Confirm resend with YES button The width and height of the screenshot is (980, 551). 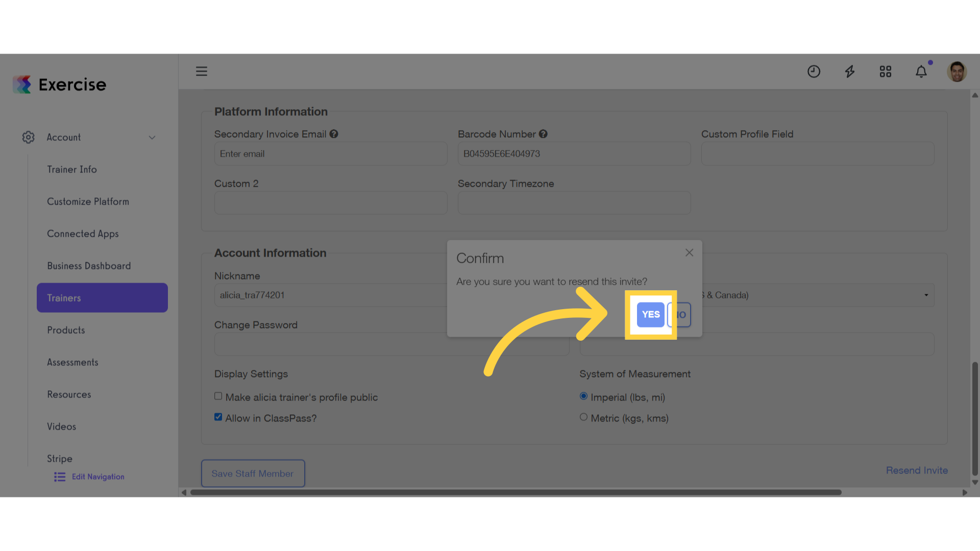pyautogui.click(x=651, y=314)
